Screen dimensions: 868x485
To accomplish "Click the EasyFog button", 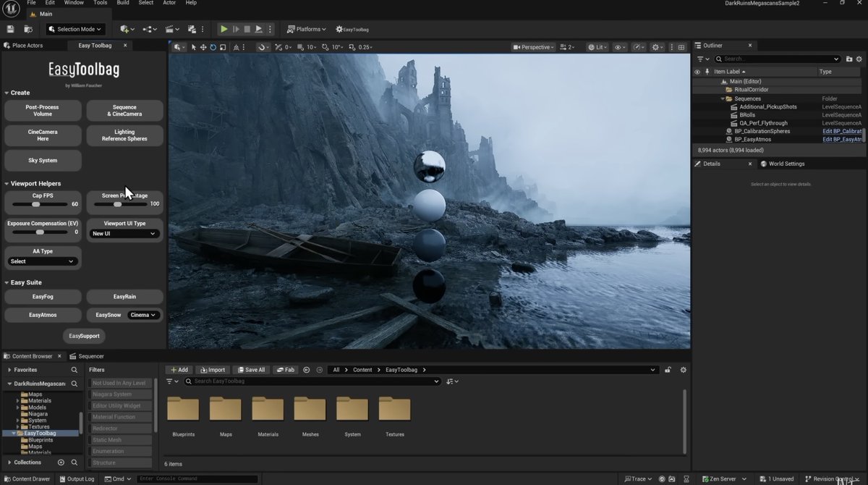I will click(x=43, y=297).
